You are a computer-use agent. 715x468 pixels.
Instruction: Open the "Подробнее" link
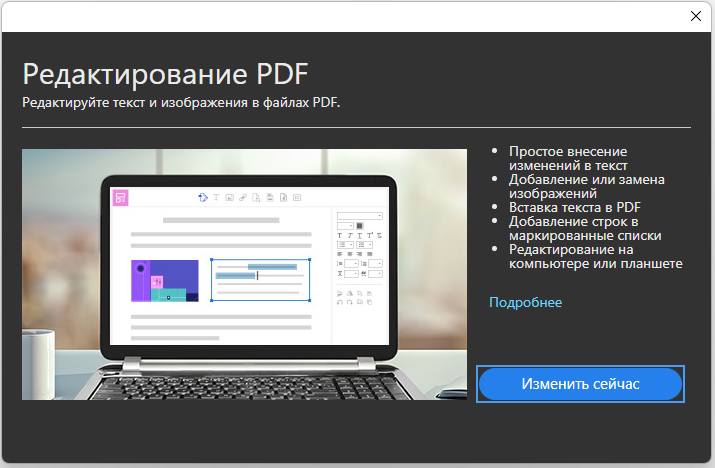point(525,302)
